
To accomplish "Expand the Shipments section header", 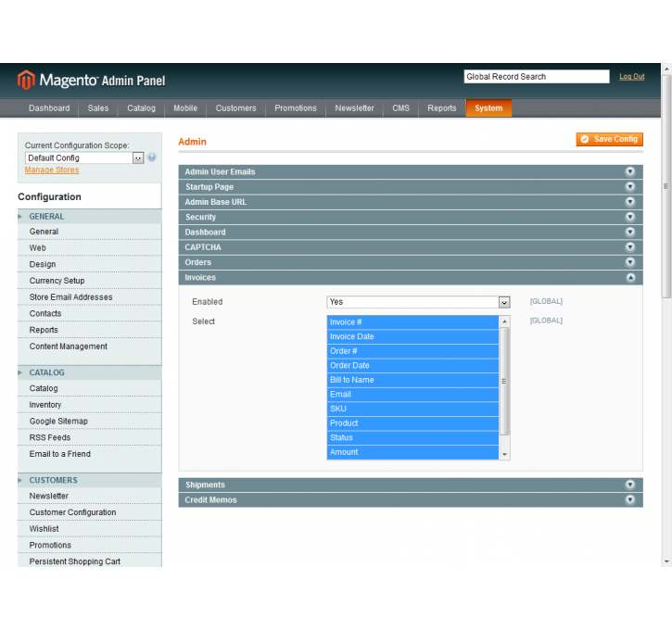I will click(411, 485).
